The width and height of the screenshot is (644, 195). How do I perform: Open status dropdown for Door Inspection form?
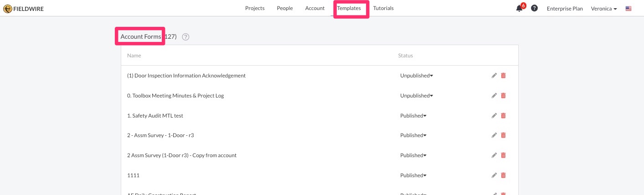point(416,76)
